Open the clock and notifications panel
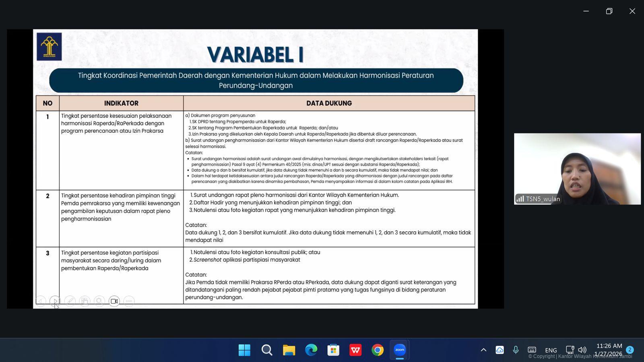This screenshot has height=362, width=644. pyautogui.click(x=609, y=350)
